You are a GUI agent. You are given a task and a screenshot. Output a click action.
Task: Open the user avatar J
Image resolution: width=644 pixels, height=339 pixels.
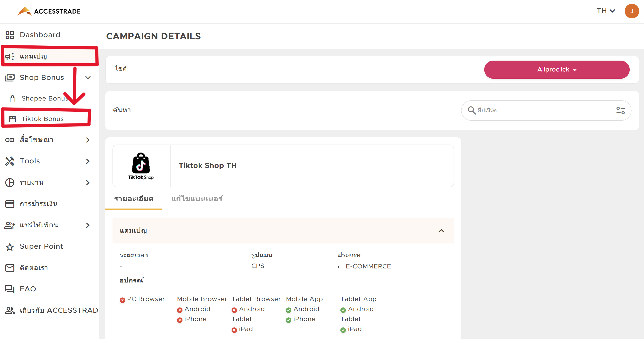click(x=632, y=11)
